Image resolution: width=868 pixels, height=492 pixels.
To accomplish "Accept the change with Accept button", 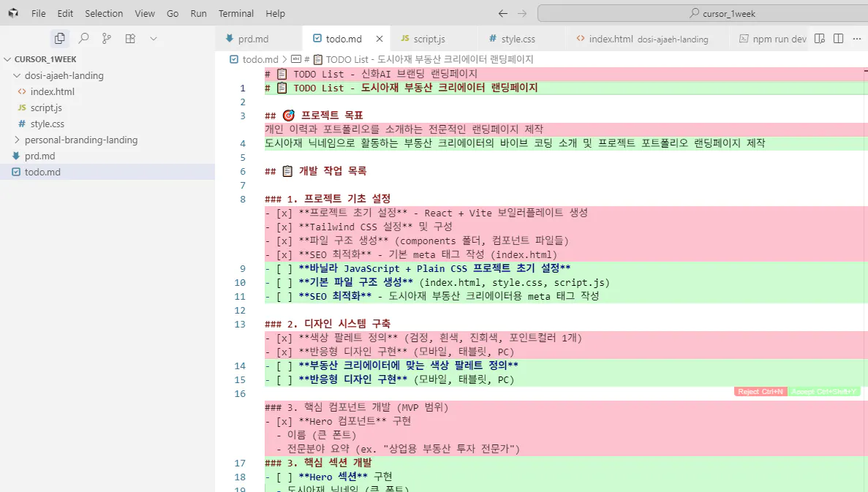I will tap(823, 391).
